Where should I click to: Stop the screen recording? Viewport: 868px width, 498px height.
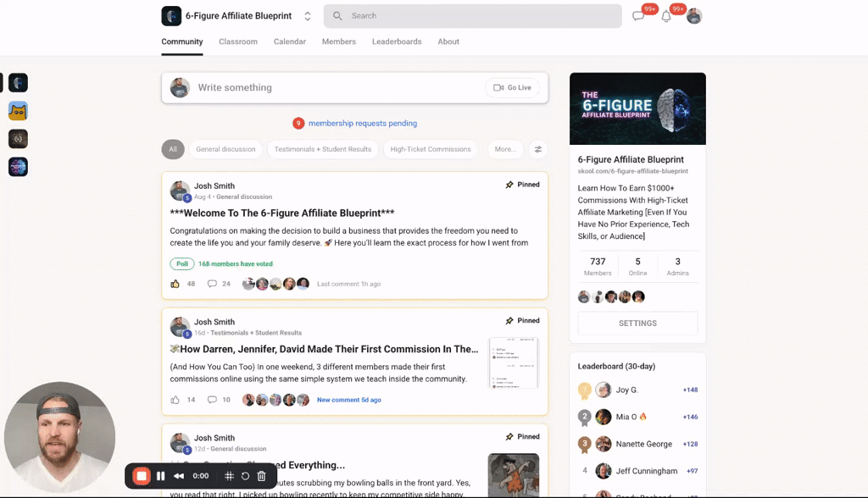pyautogui.click(x=142, y=476)
